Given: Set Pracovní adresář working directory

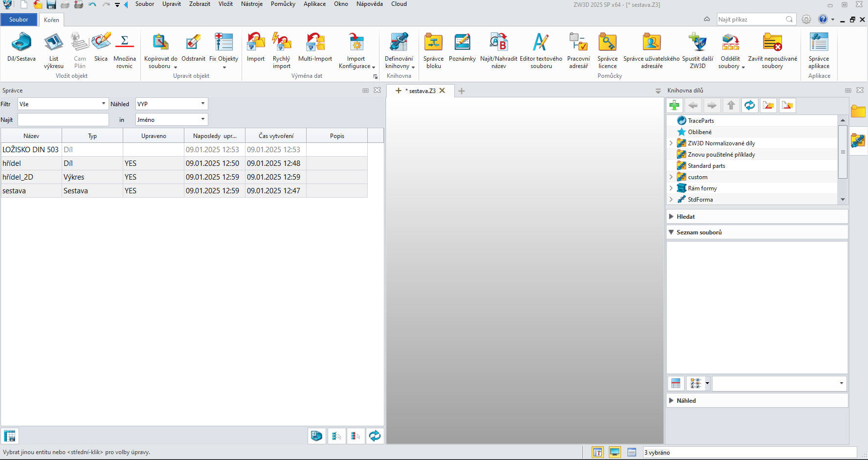Looking at the screenshot, I should (579, 50).
